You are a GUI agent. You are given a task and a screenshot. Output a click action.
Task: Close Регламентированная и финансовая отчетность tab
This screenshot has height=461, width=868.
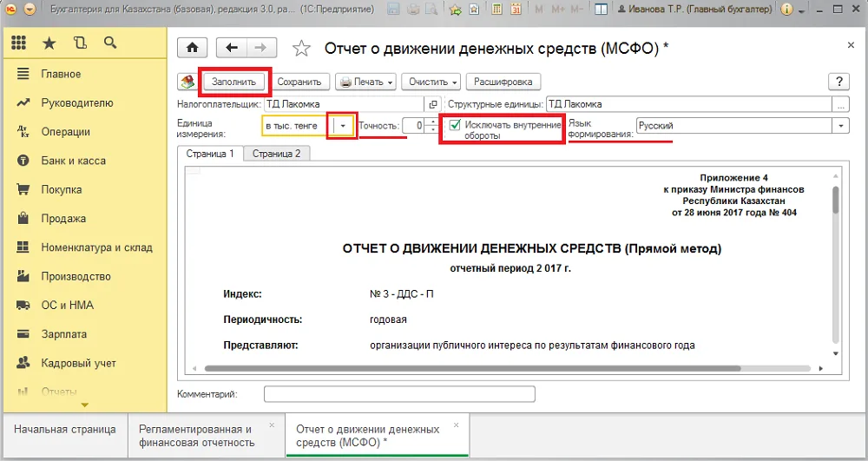(272, 425)
